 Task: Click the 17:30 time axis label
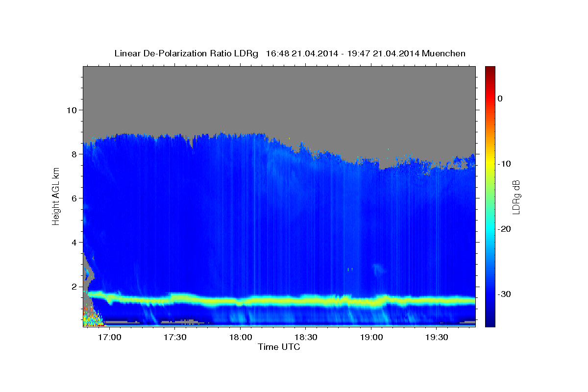tap(175, 338)
